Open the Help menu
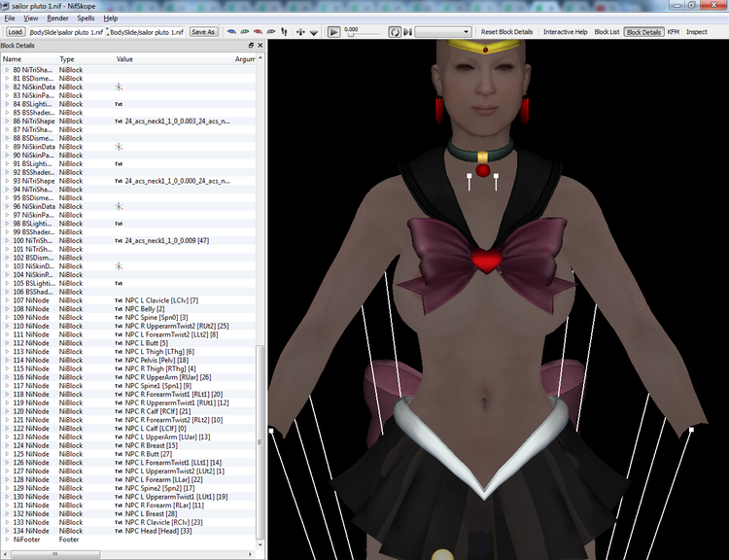 [110, 18]
